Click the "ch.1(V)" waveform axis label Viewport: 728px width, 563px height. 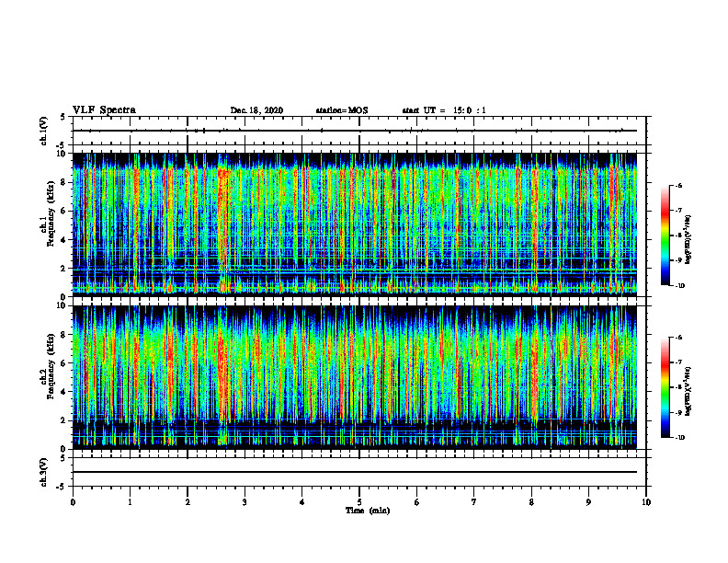[x=43, y=131]
